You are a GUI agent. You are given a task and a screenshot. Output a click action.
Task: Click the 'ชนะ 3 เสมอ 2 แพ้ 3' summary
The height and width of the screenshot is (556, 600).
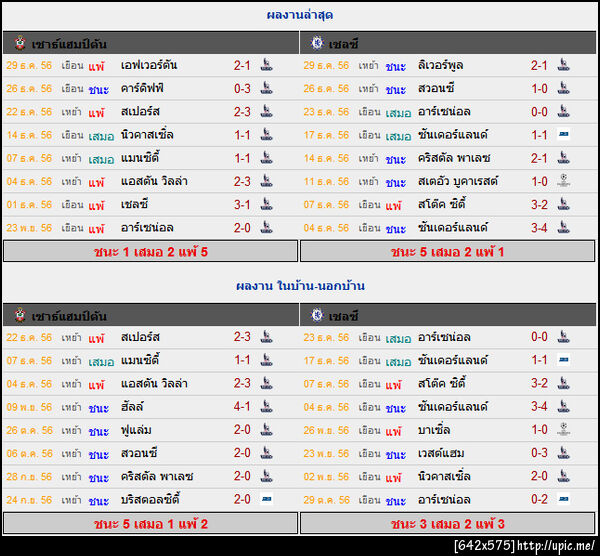(x=447, y=524)
